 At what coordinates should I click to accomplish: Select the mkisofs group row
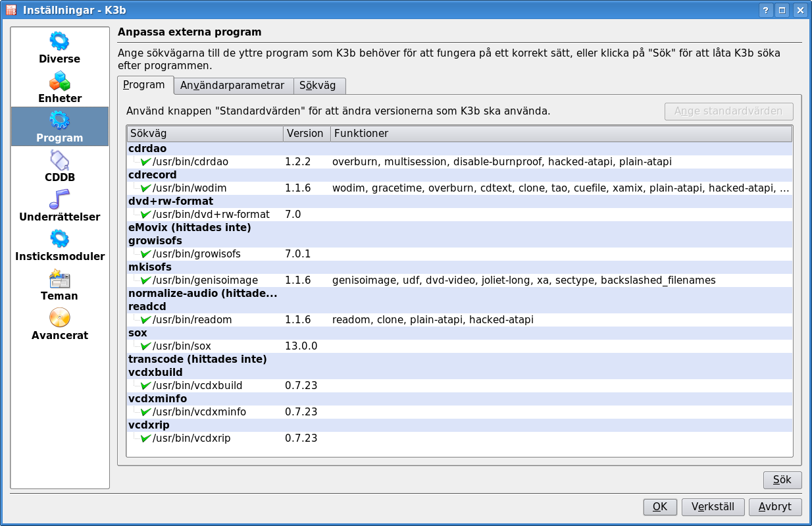point(459,267)
